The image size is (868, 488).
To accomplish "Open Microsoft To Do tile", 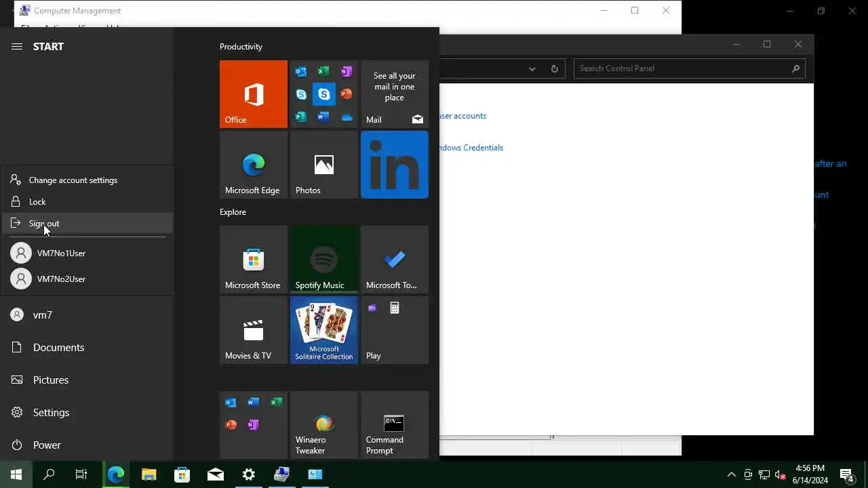I will (x=395, y=260).
